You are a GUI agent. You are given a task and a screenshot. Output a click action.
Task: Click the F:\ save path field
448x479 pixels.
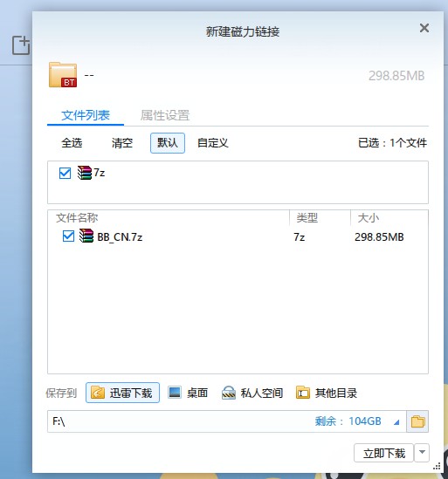pos(226,421)
